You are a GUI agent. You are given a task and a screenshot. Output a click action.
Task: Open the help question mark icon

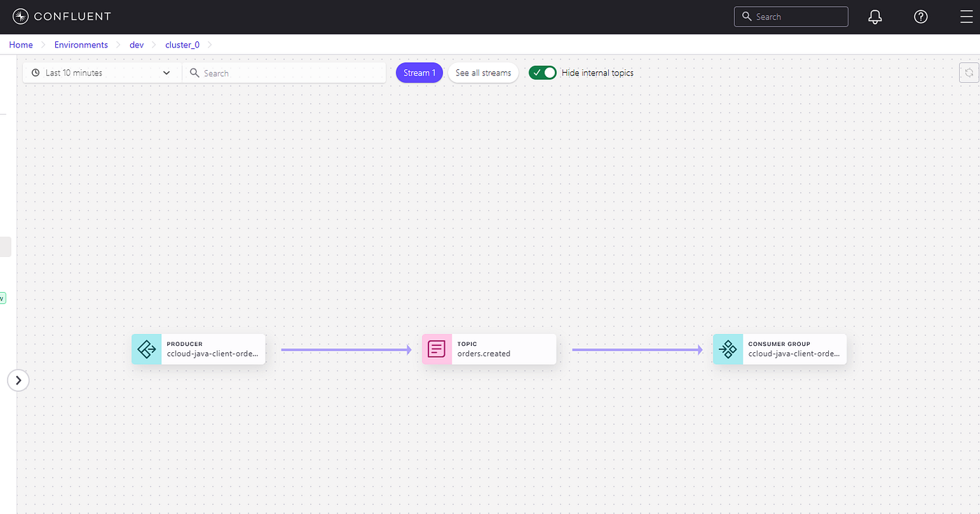[x=920, y=17]
